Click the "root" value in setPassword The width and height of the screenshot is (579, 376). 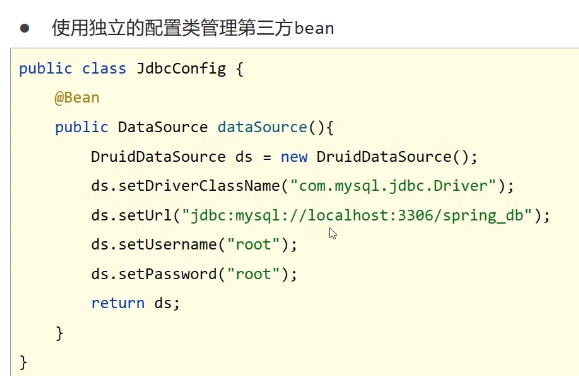tap(253, 274)
